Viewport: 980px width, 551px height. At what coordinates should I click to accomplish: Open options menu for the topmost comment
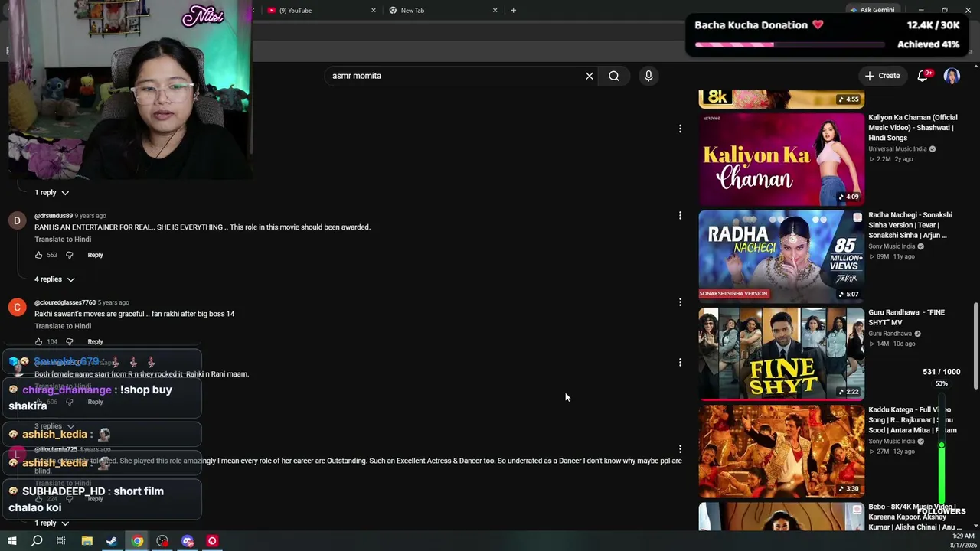click(x=680, y=129)
